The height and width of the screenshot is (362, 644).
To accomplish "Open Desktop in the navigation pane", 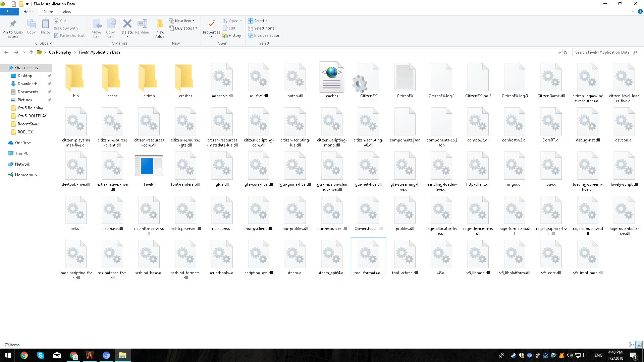I will pos(25,76).
